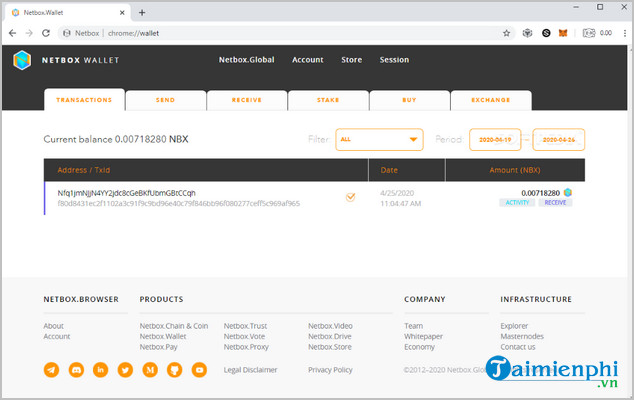Open Contact us link
The width and height of the screenshot is (634, 400).
[x=518, y=347]
